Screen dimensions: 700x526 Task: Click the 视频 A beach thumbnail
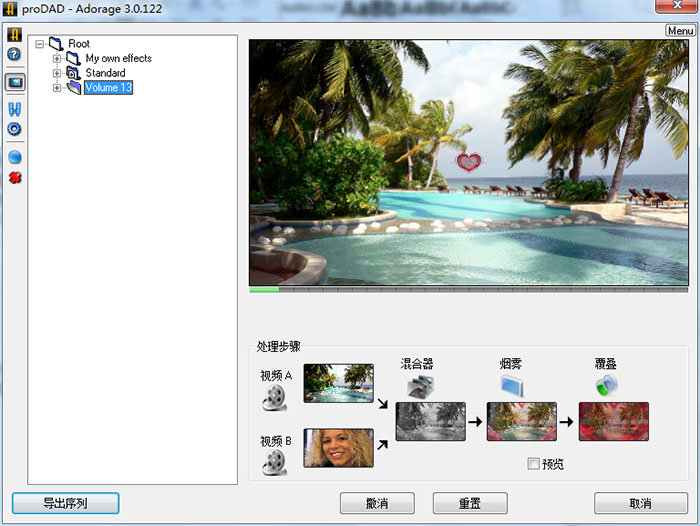[338, 383]
